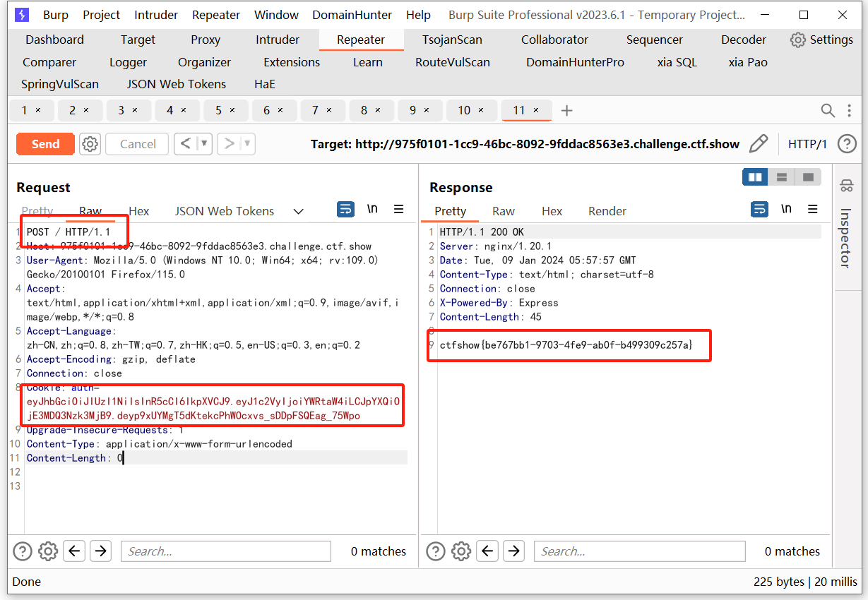Open Request search help question icon

pos(23,551)
